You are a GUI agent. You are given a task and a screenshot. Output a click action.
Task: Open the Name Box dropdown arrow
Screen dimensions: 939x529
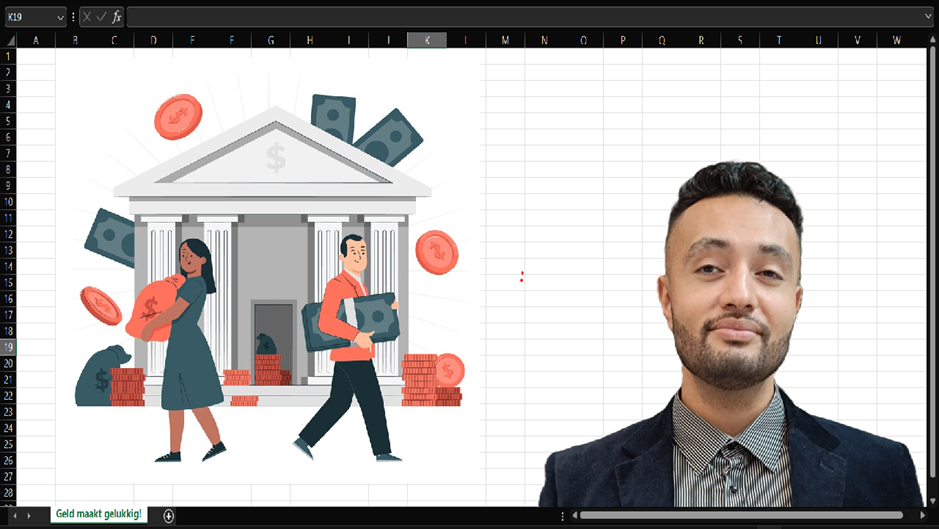coord(60,17)
